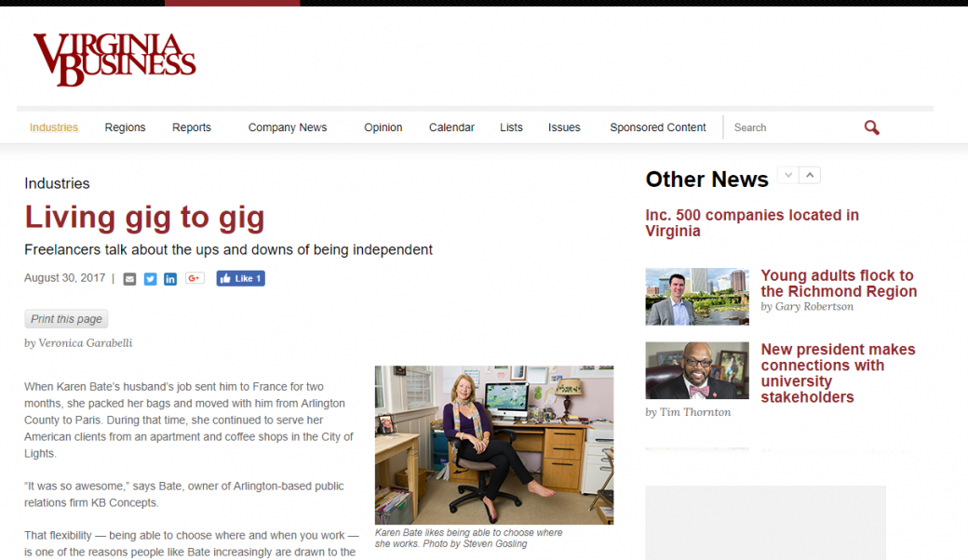Click the Facebook Like button
Viewport: 968px width, 560px height.
241,279
